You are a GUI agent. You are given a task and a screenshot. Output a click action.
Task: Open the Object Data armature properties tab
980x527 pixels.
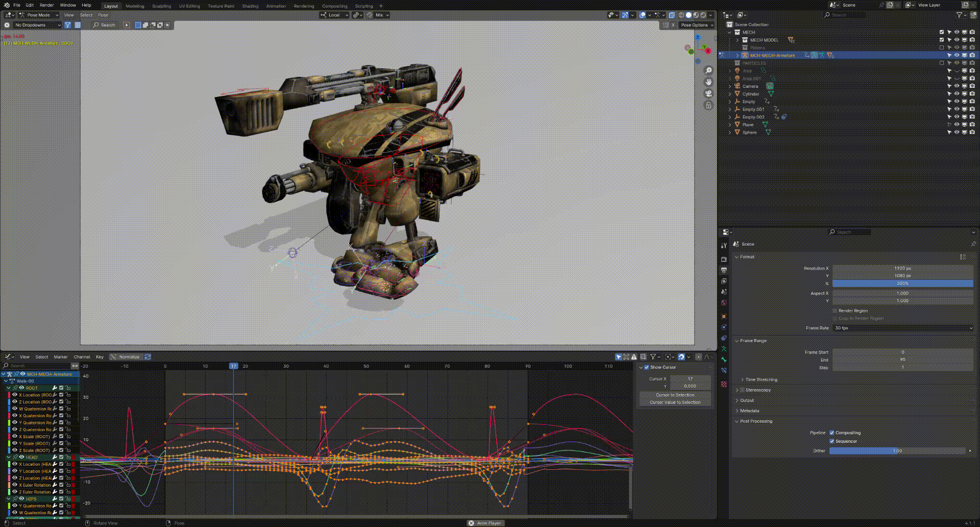pyautogui.click(x=724, y=348)
